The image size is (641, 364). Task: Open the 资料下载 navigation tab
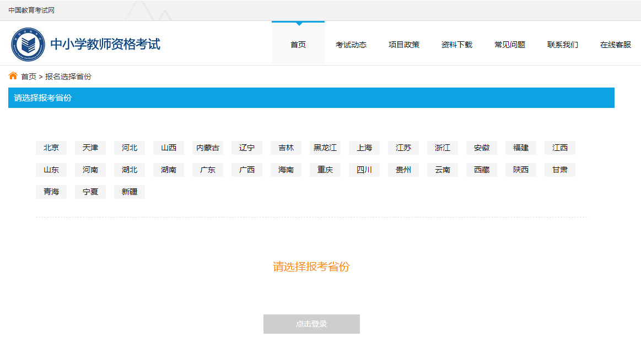coord(456,45)
